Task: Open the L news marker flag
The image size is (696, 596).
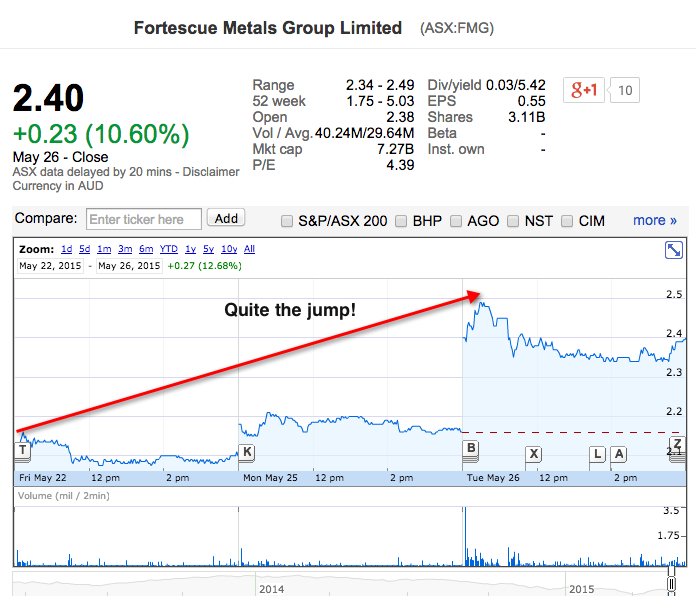Action: [x=598, y=454]
